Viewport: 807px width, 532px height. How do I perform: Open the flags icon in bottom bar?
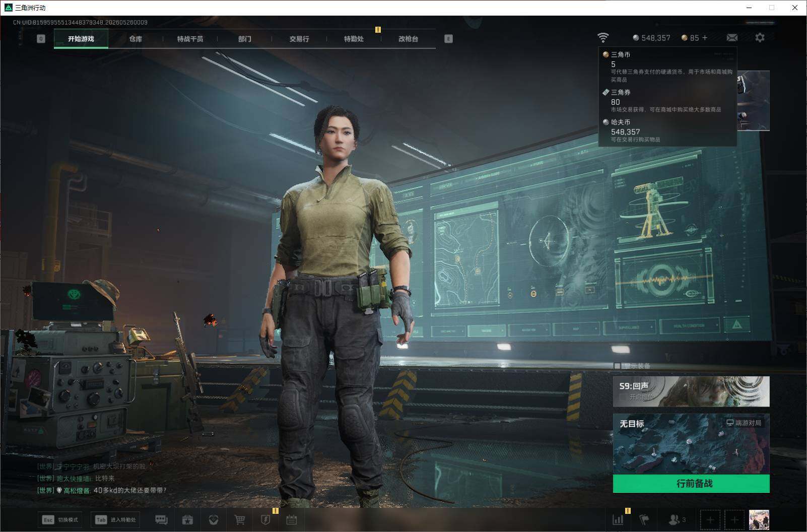[644, 519]
